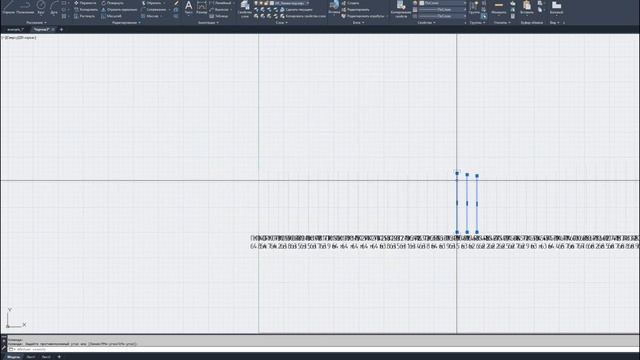Choose the Повернуть (Rotate) command
This screenshot has width=640, height=360.
(113, 3)
